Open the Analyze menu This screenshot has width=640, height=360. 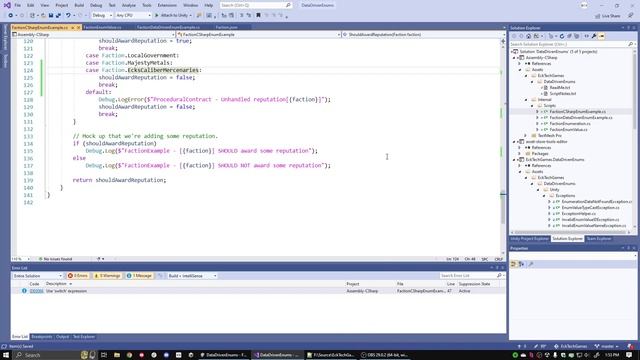129,5
